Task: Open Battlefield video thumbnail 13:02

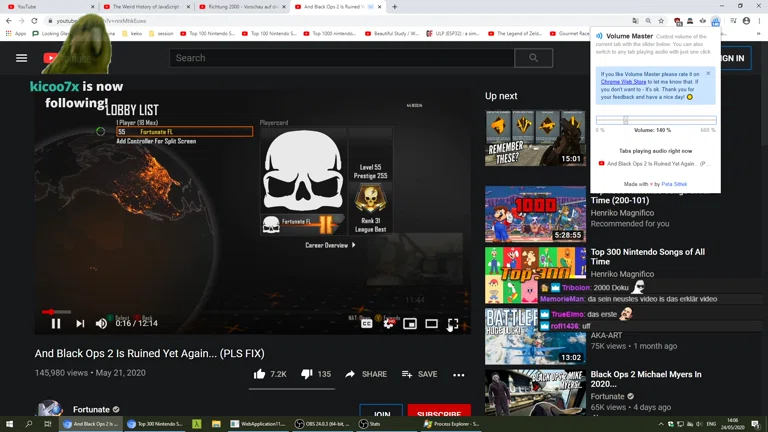Action: tap(535, 336)
